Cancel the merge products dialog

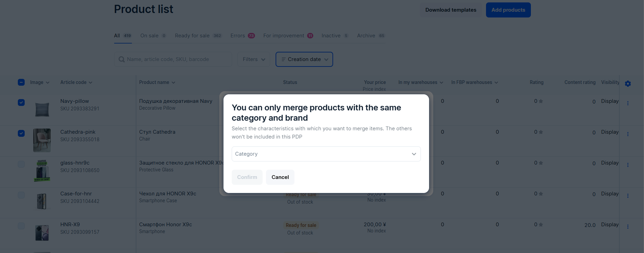pos(280,177)
